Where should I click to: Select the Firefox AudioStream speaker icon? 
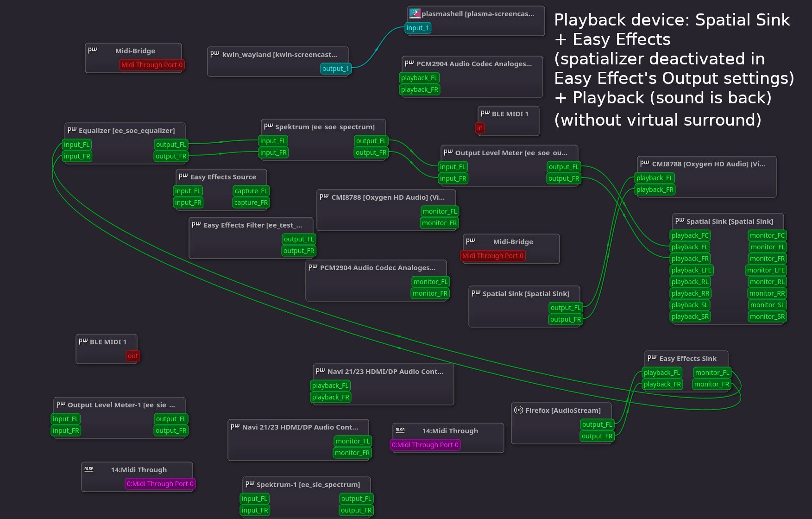click(518, 410)
